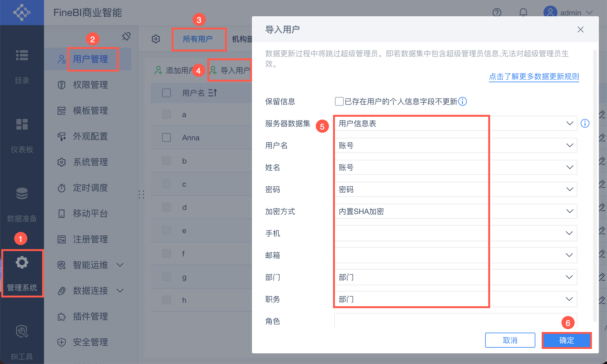Viewport: 607px width, 364px height.
Task: Click the 管理系统 gear icon in sidebar
Action: tap(22, 262)
